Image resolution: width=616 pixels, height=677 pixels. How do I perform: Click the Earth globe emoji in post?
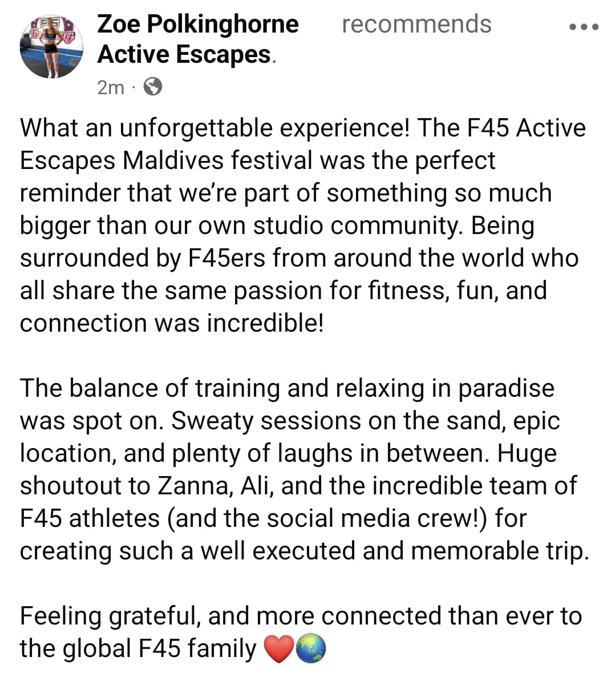point(311,649)
